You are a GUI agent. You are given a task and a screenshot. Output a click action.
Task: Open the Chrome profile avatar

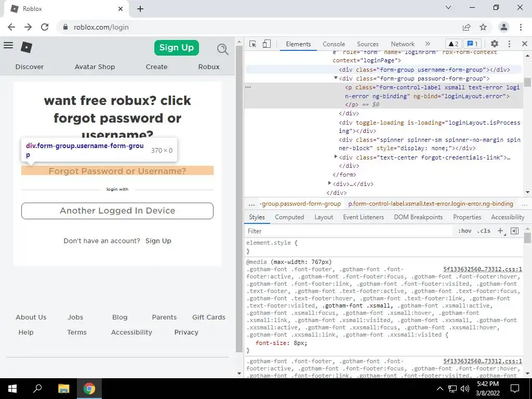pos(504,27)
